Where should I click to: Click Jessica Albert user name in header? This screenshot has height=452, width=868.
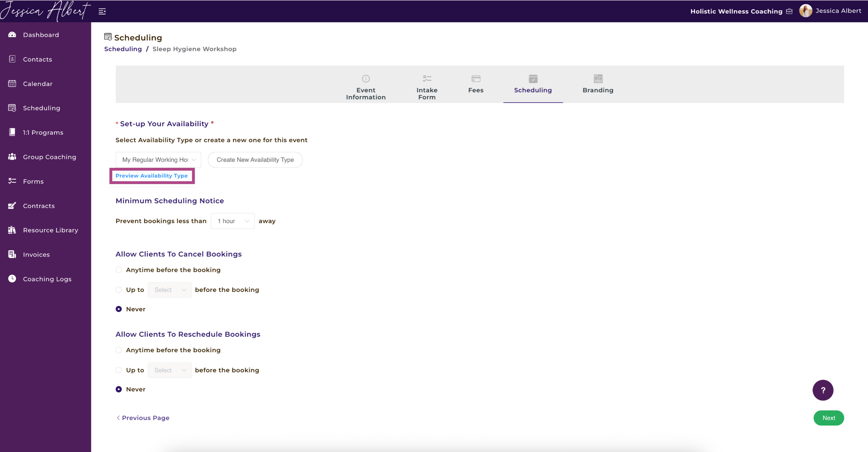click(838, 11)
